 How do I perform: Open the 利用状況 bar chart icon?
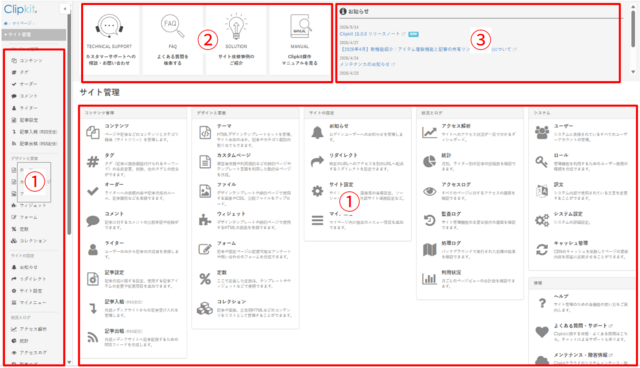pyautogui.click(x=429, y=279)
